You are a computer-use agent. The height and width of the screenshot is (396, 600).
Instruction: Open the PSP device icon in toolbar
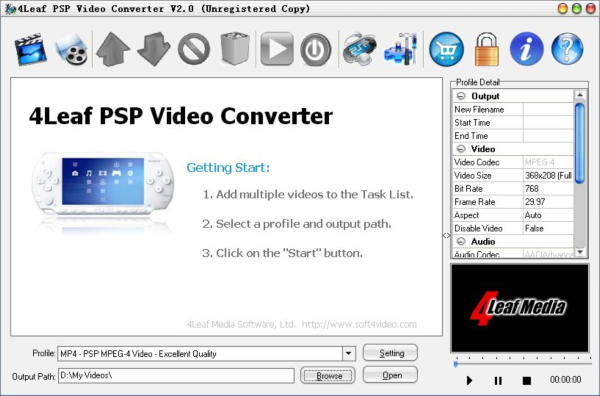click(360, 49)
